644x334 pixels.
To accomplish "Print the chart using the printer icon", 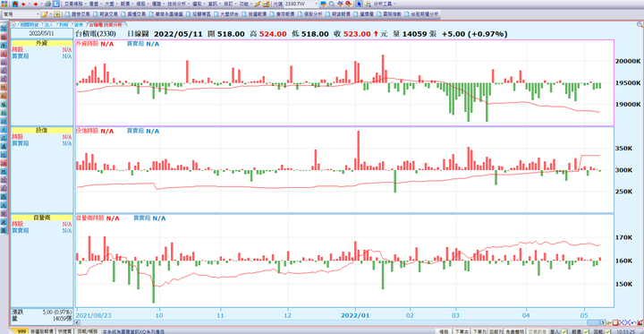I will (47, 4).
